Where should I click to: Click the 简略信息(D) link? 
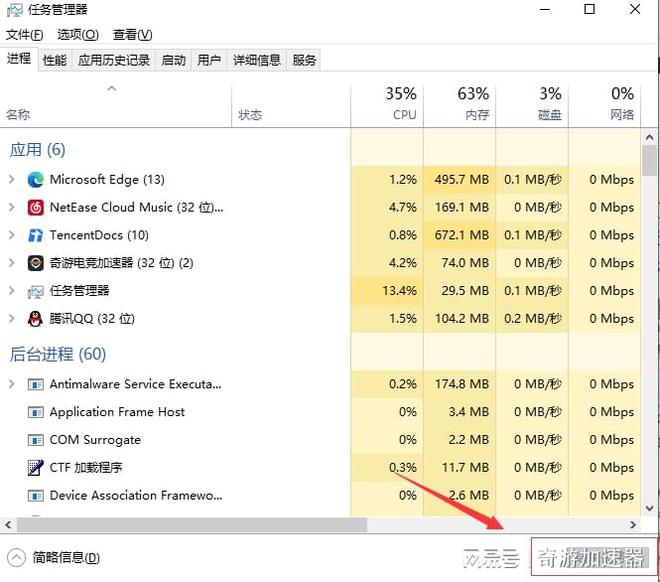66,558
